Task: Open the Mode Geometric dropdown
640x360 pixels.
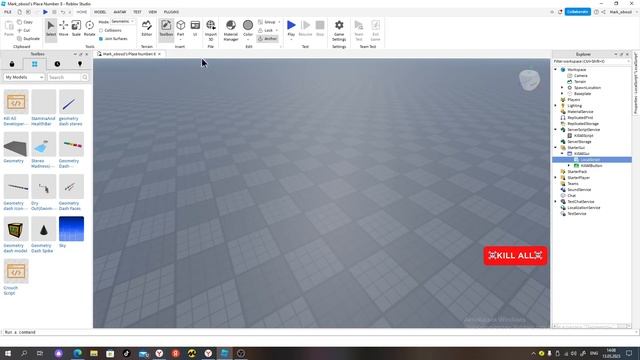Action: (122, 21)
